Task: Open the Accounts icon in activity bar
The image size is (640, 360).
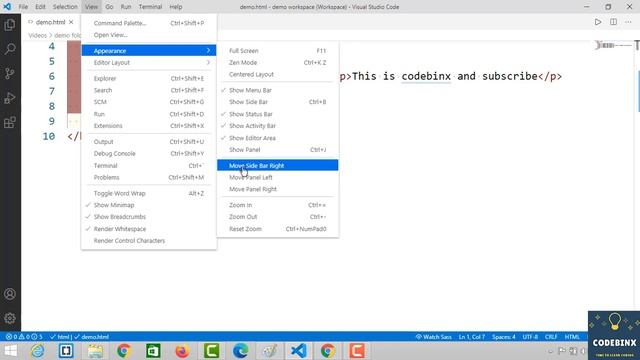Action: point(10,294)
